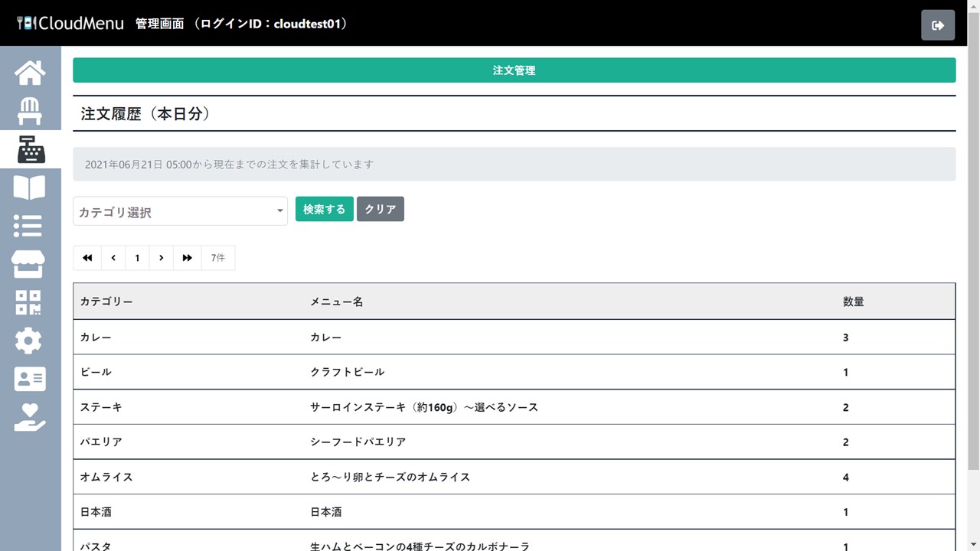Open the chair seating icon in sidebar
Screen dimensions: 980x551
(30, 111)
